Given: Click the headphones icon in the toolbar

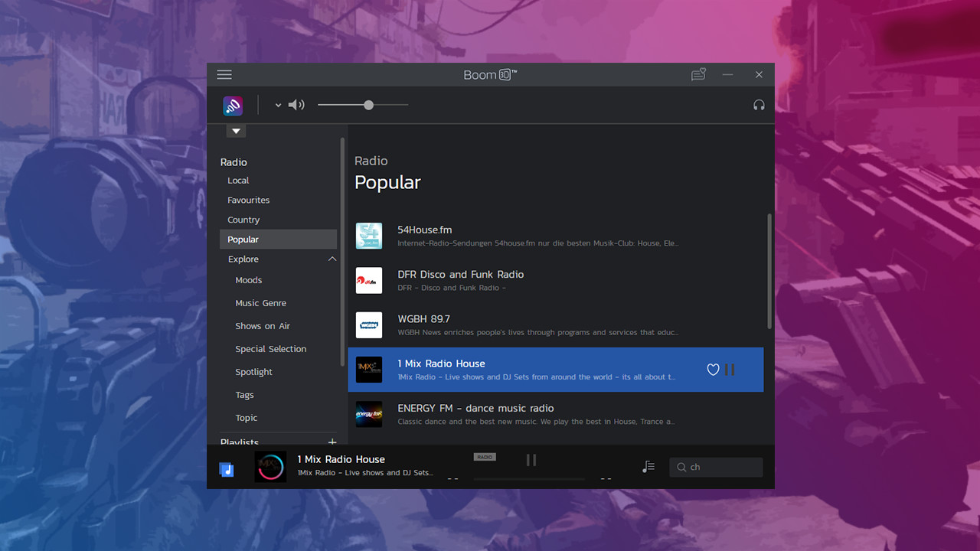Looking at the screenshot, I should click(759, 105).
